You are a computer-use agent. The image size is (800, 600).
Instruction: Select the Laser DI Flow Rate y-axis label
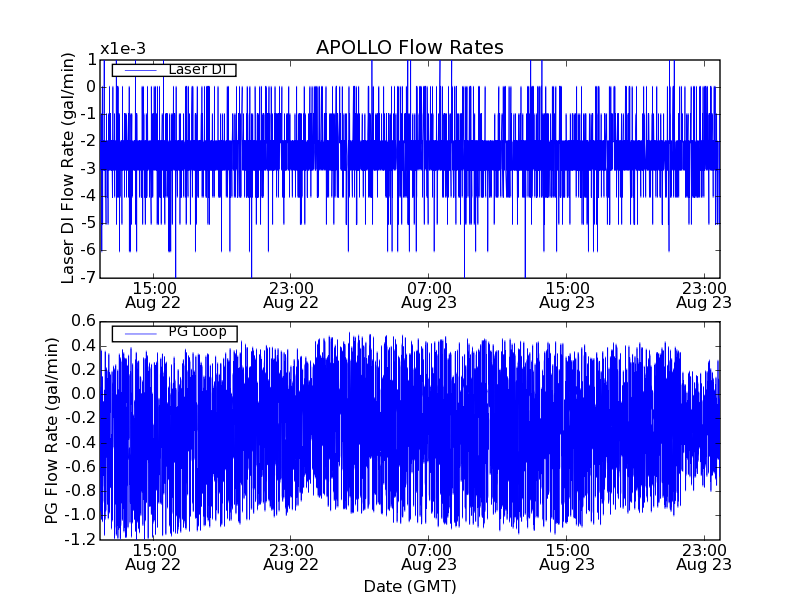69,168
